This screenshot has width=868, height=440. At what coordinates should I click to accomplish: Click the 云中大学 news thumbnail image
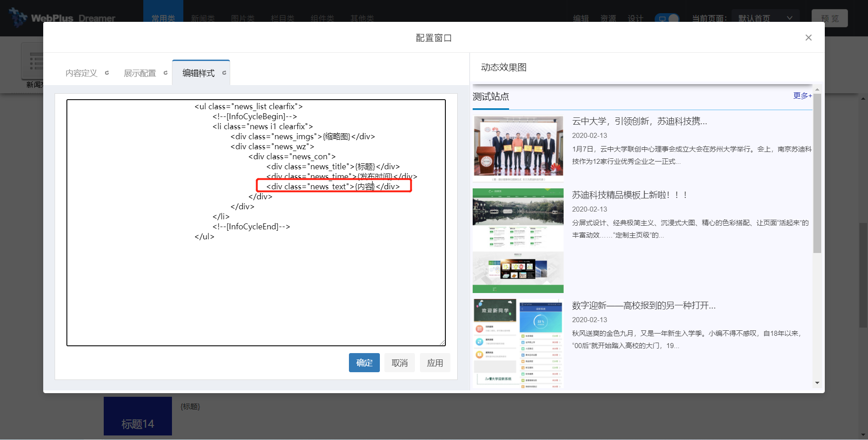click(x=518, y=148)
